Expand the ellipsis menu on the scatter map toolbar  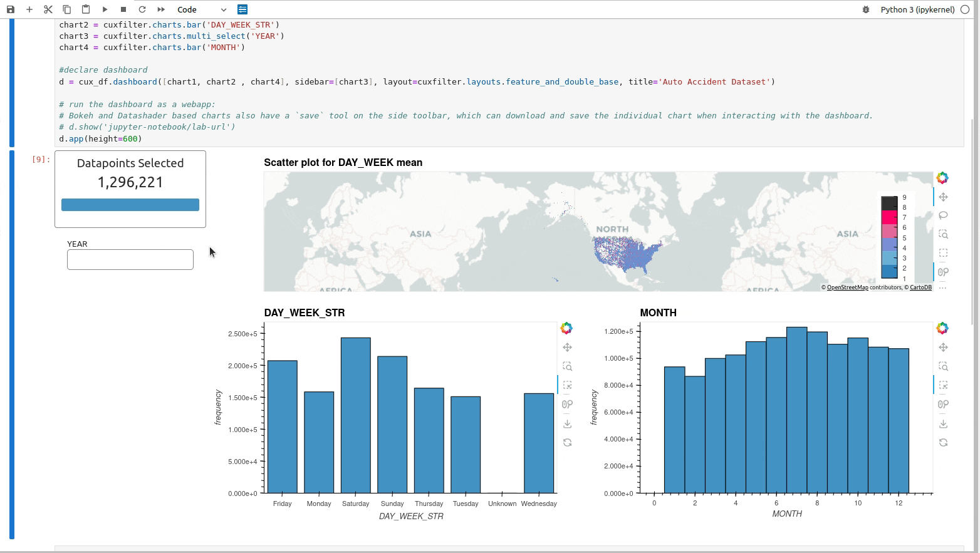tap(943, 287)
